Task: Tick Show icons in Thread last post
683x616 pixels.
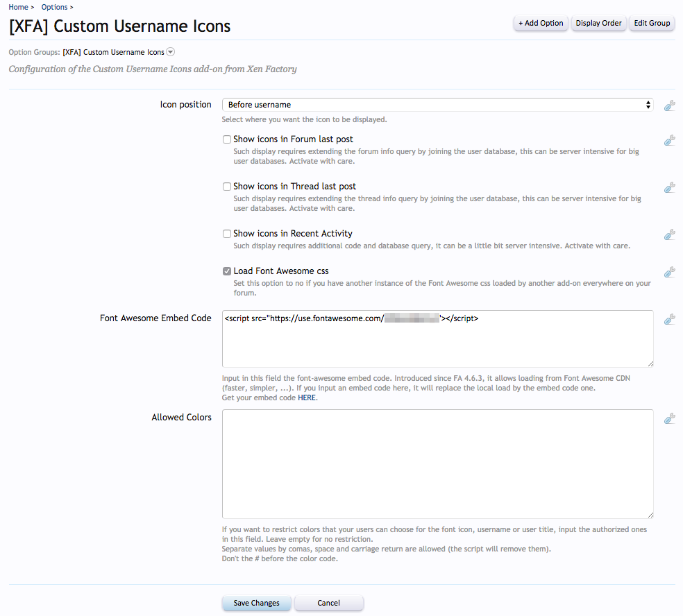Action: [x=227, y=187]
